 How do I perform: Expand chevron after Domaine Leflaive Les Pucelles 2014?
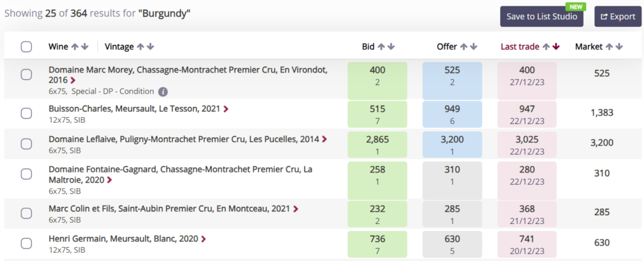(325, 140)
